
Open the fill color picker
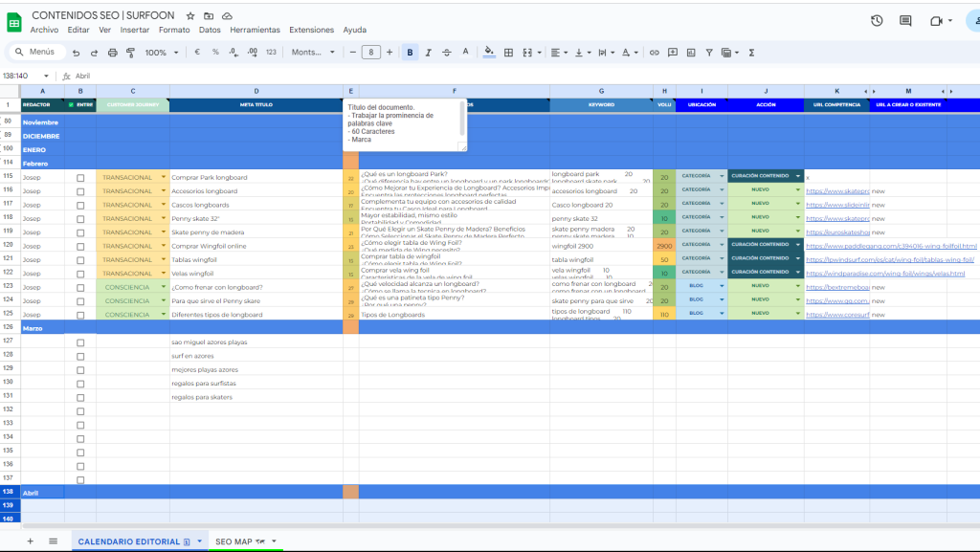click(490, 52)
